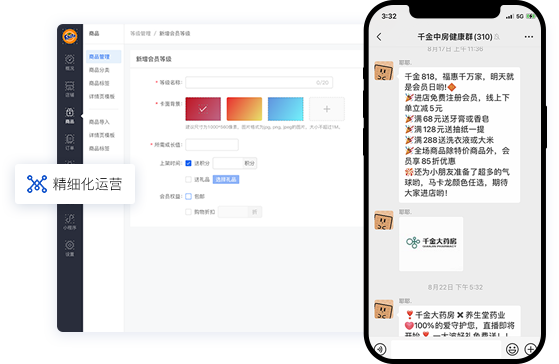Screen dimensions: 559x364
Task: Select 商品导入 in the submenu
Action: click(99, 122)
